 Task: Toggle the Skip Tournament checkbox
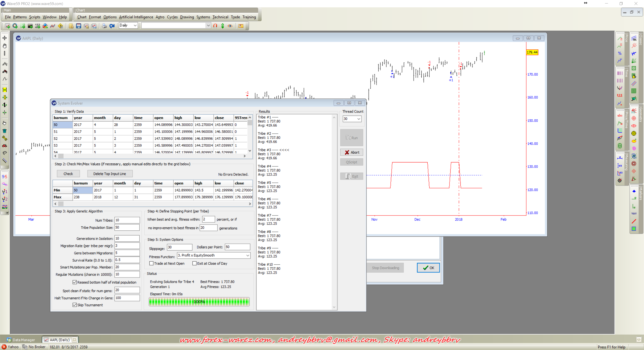[75, 305]
